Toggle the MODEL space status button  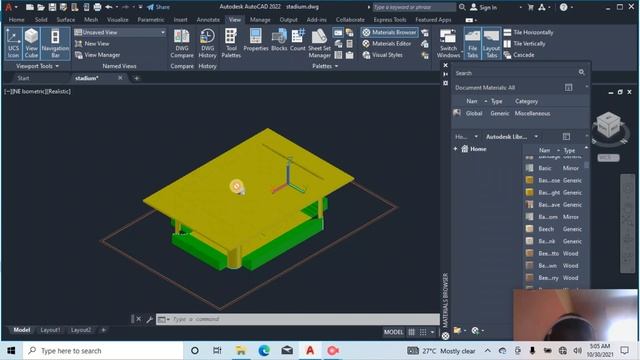click(x=393, y=332)
